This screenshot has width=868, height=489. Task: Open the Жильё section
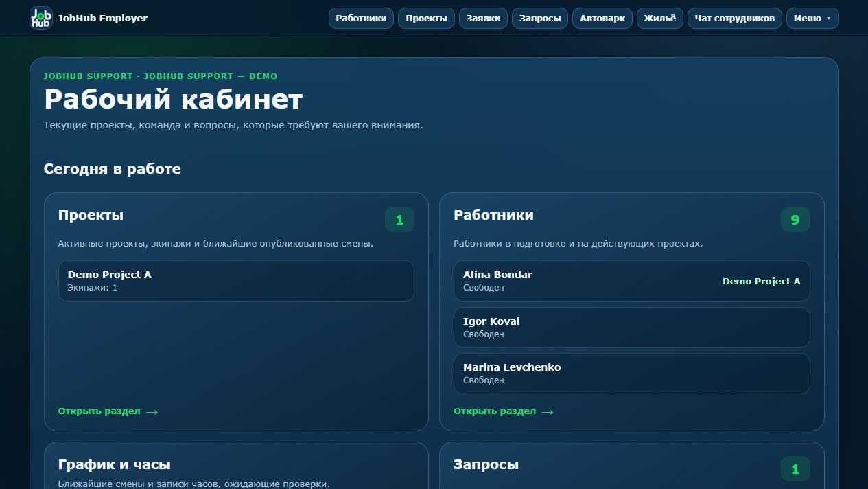[x=659, y=19]
